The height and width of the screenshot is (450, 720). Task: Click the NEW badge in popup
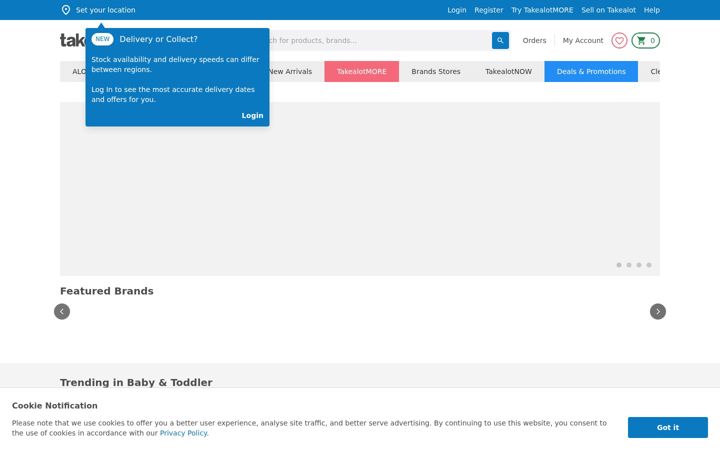[102, 39]
